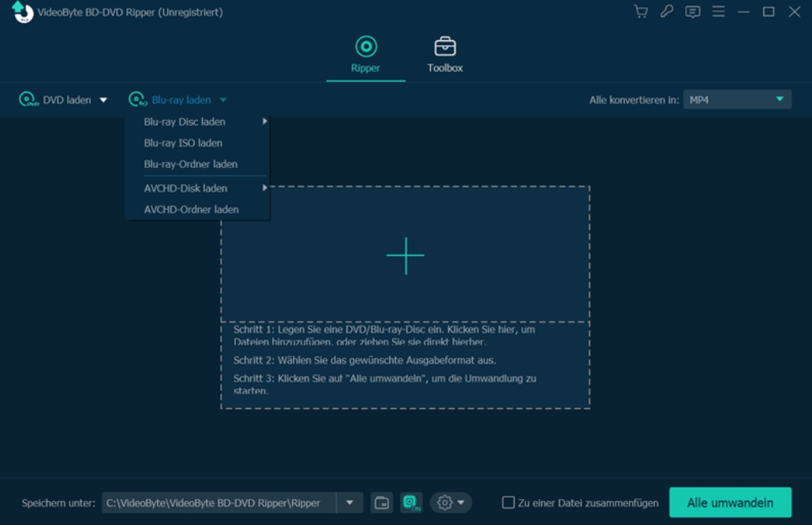
Task: Click the key registration icon
Action: (667, 11)
